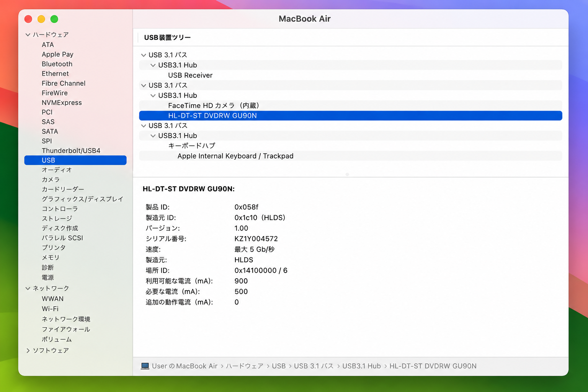Image resolution: width=588 pixels, height=392 pixels.
Task: Collapse the USB3.1 Hub containing キーボードハブ
Action: [153, 136]
